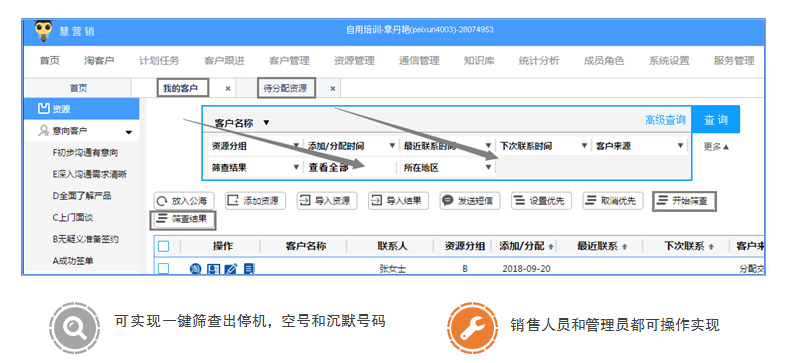Open the 淘 icon in 张女士 row
This screenshot has height=363, width=803.
pos(195,268)
